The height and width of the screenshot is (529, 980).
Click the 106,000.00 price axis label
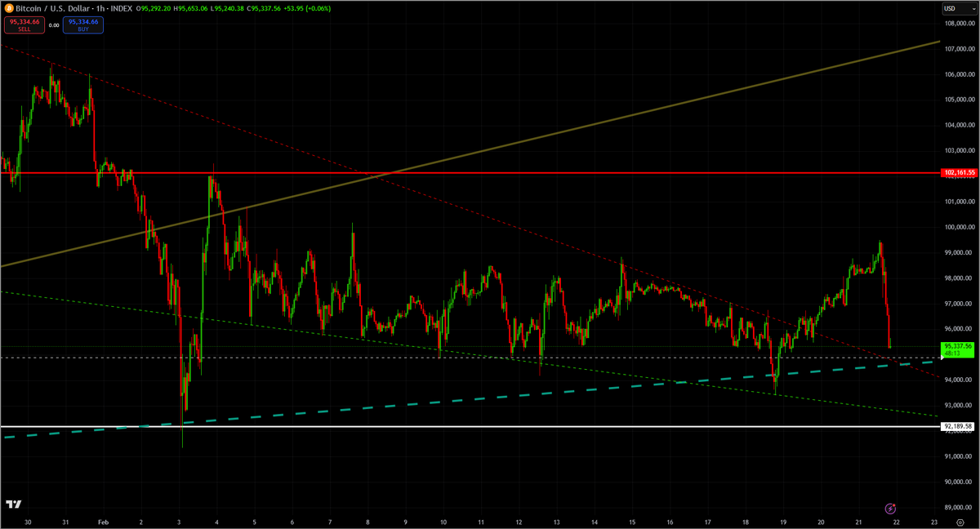(x=960, y=74)
